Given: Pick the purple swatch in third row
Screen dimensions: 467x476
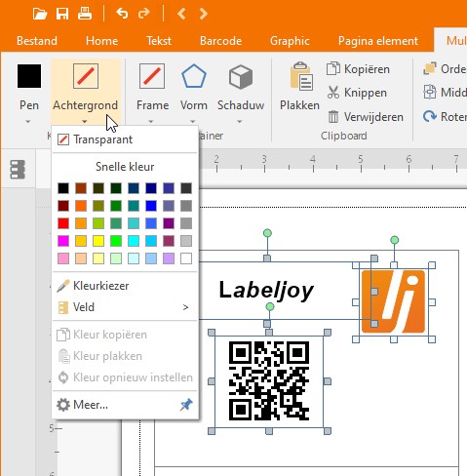Looking at the screenshot, I should [x=169, y=223].
